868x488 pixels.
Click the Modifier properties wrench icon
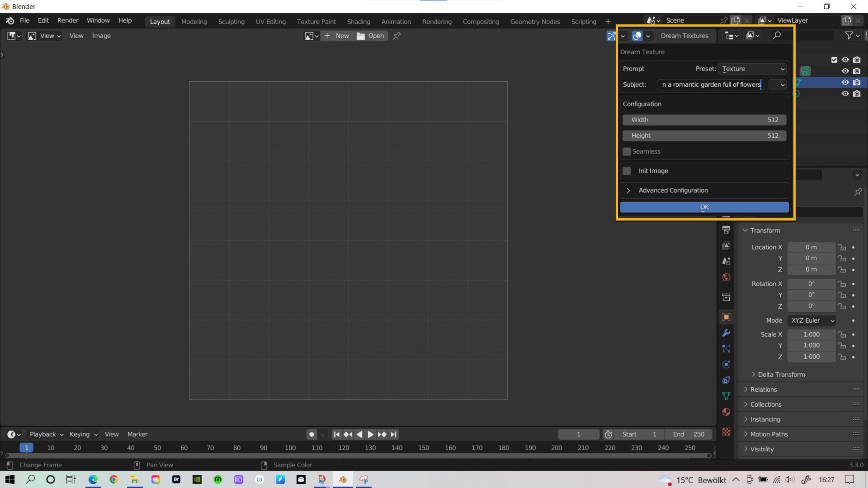tap(726, 333)
